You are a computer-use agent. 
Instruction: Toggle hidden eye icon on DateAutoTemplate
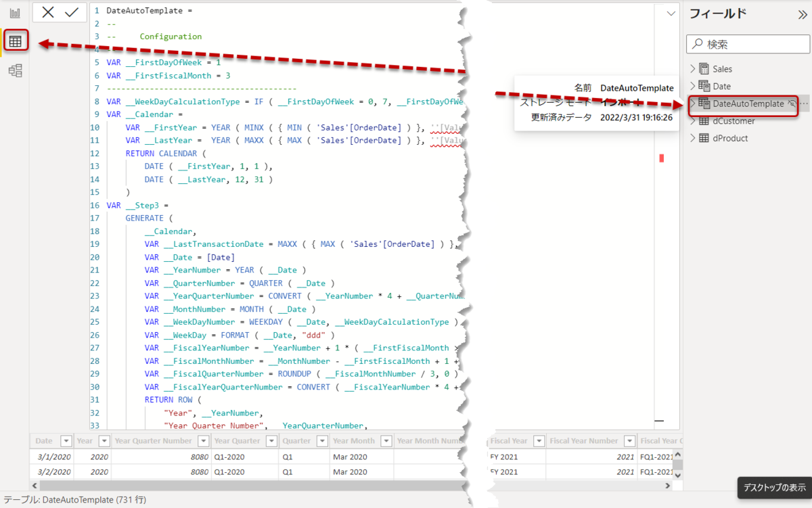[x=792, y=104]
